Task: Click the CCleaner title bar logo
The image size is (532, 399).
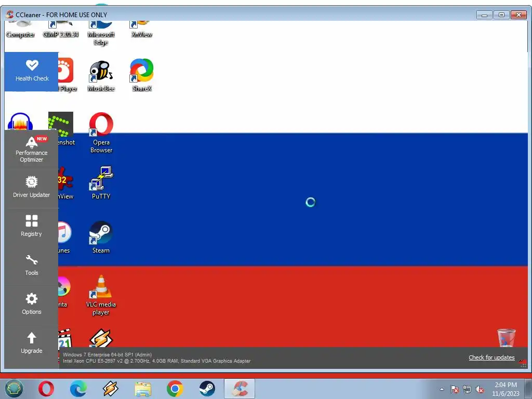Action: click(10, 15)
